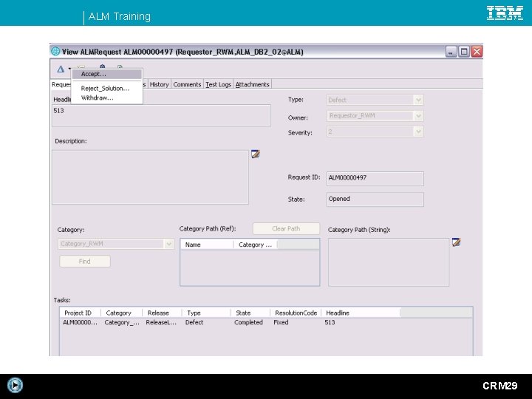Choose Accept... from the action menu
The height and width of the screenshot is (399, 532).
[107, 74]
